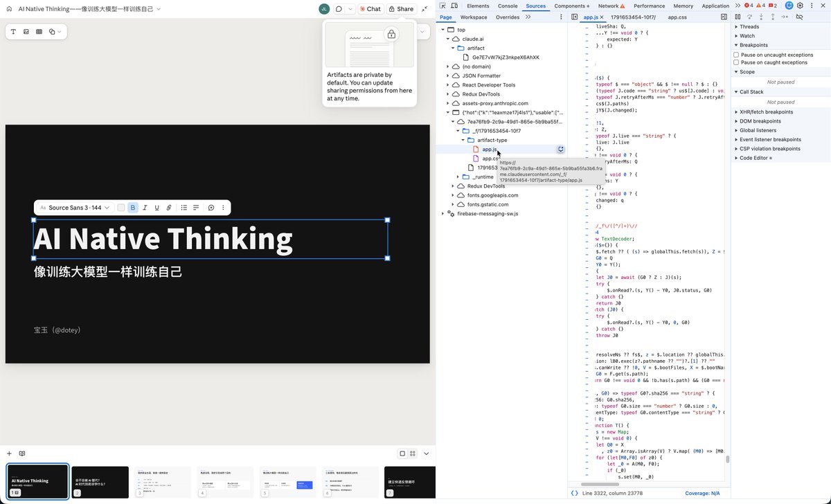Open the app.css editor tab
The image size is (831, 504).
click(677, 17)
